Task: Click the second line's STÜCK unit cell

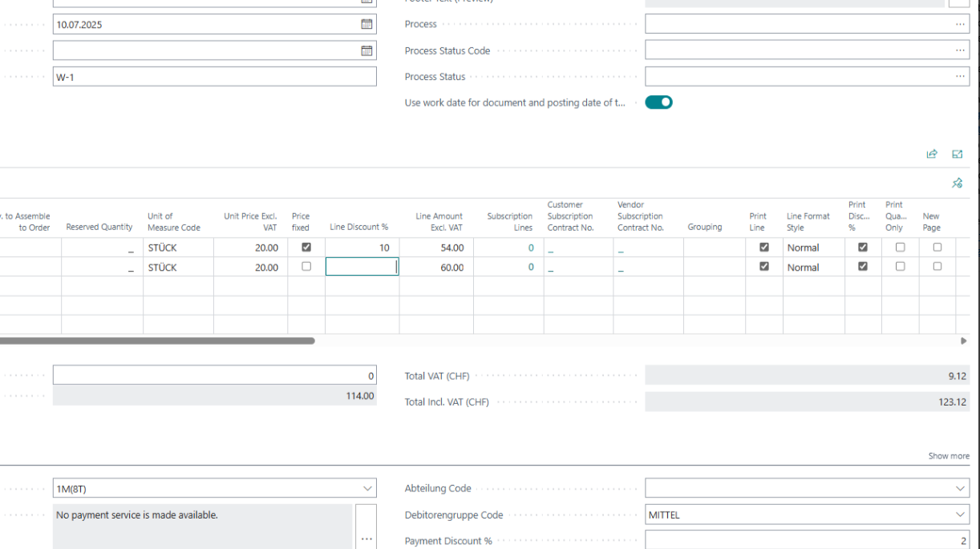Action: coord(178,267)
